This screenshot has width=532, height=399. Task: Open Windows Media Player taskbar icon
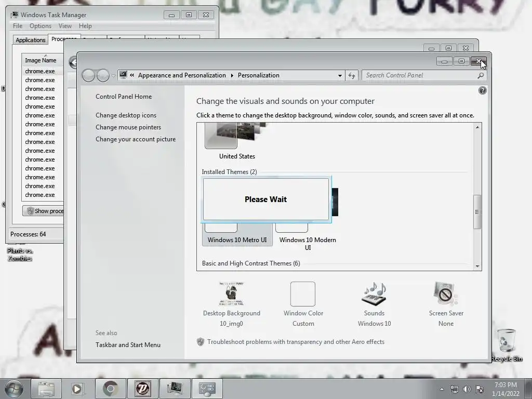coord(77,389)
